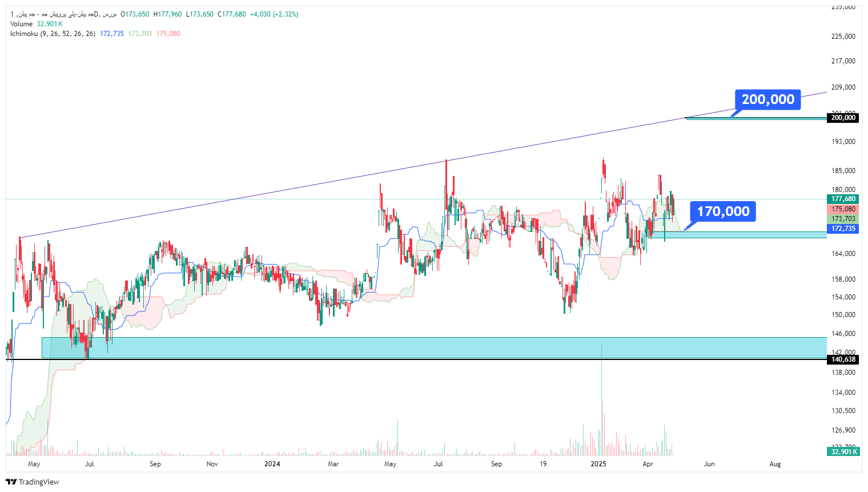Screen dimensions: 868x492
Task: Select the 126,900 price scale label
Action: (x=843, y=430)
